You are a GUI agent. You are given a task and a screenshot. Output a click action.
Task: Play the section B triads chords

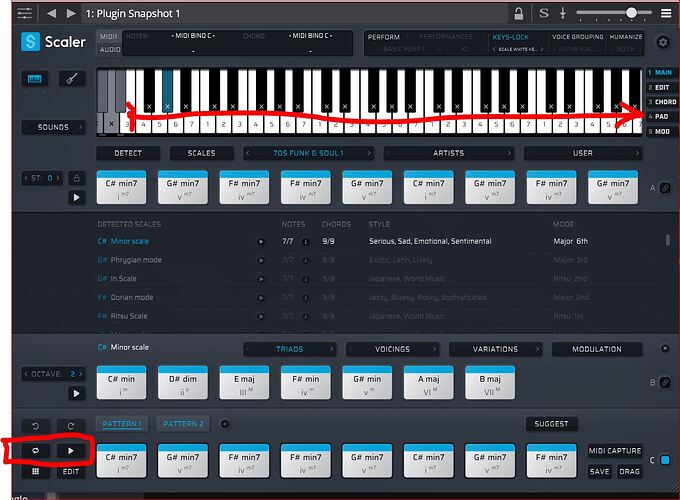[77, 393]
